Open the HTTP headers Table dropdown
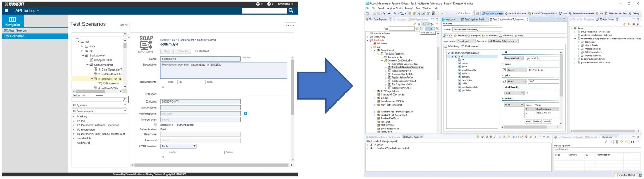The width and height of the screenshot is (644, 179). pos(178,146)
